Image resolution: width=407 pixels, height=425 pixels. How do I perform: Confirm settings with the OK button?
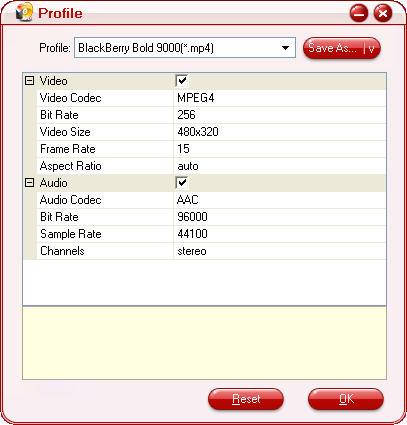point(346,399)
